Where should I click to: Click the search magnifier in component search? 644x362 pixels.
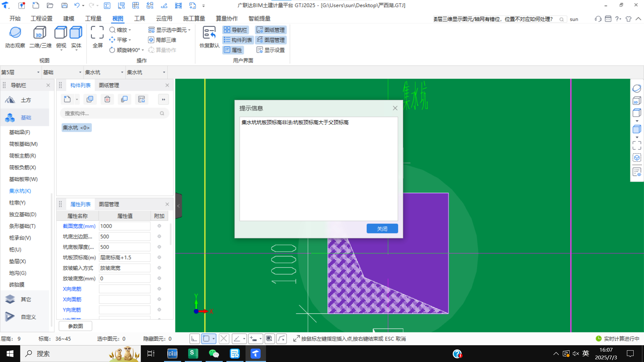click(x=162, y=113)
